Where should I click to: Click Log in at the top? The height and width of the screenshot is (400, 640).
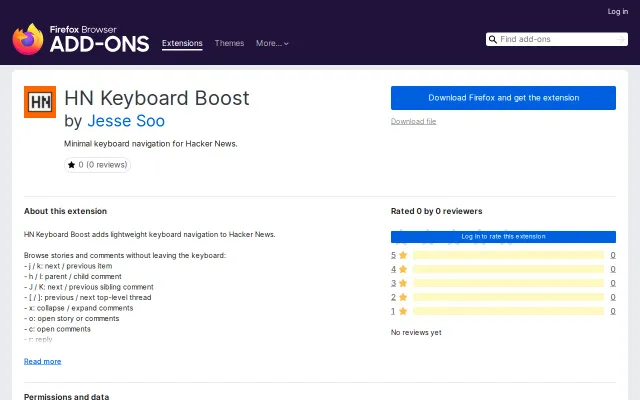[618, 11]
